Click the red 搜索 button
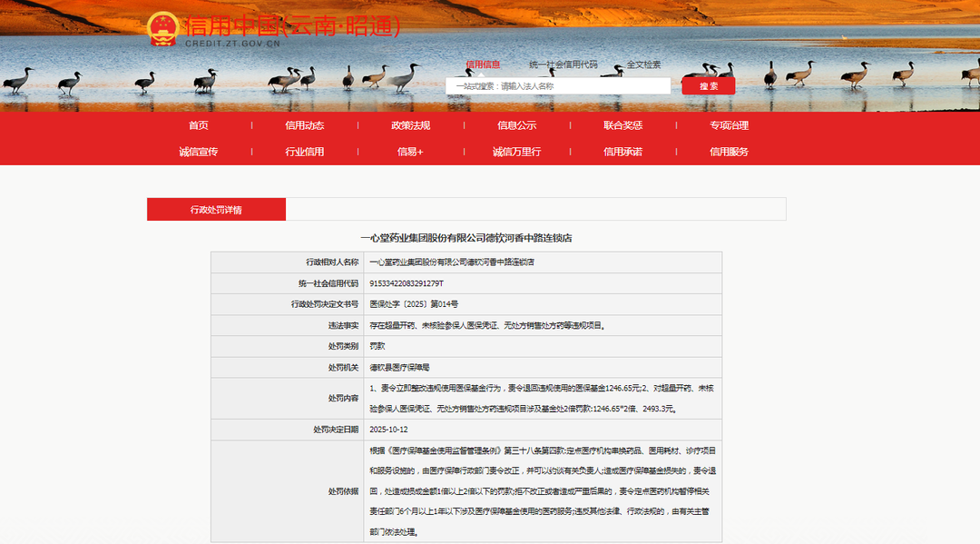 (708, 86)
